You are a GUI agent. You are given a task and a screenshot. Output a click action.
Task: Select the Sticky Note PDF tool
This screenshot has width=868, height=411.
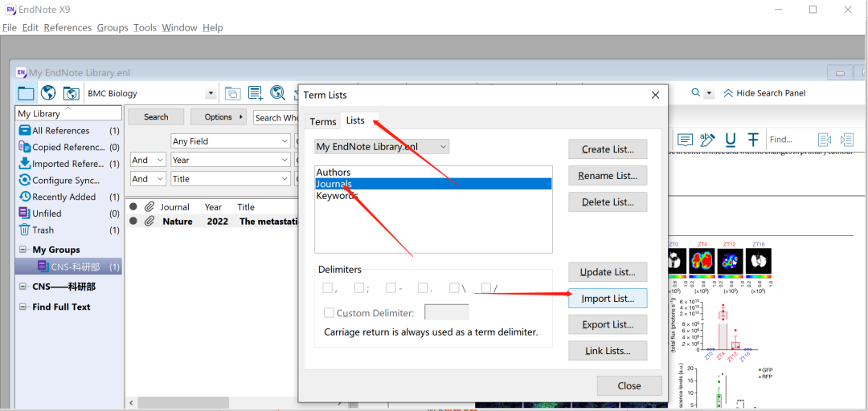tap(686, 139)
